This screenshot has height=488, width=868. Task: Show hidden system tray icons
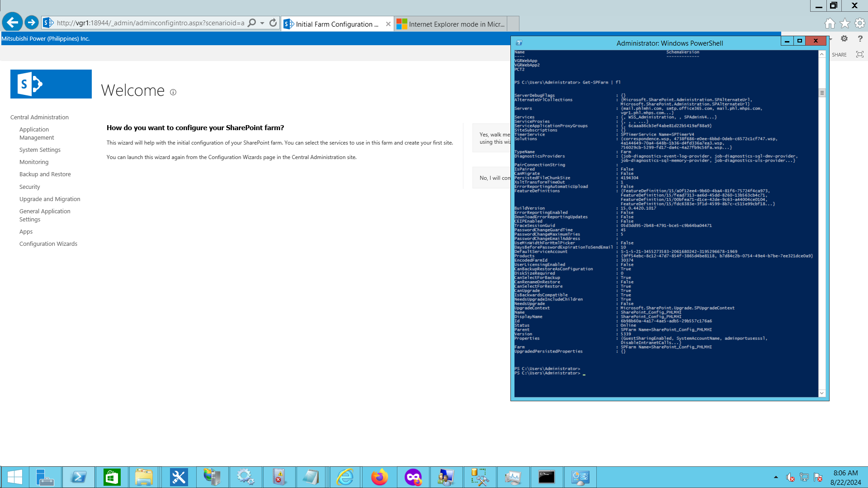click(x=776, y=477)
